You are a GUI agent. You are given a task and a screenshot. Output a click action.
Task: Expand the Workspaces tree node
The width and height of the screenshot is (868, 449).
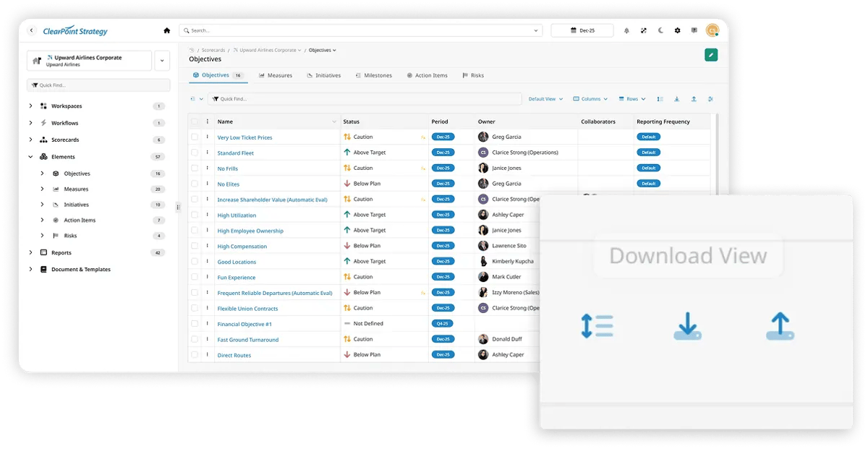click(30, 106)
